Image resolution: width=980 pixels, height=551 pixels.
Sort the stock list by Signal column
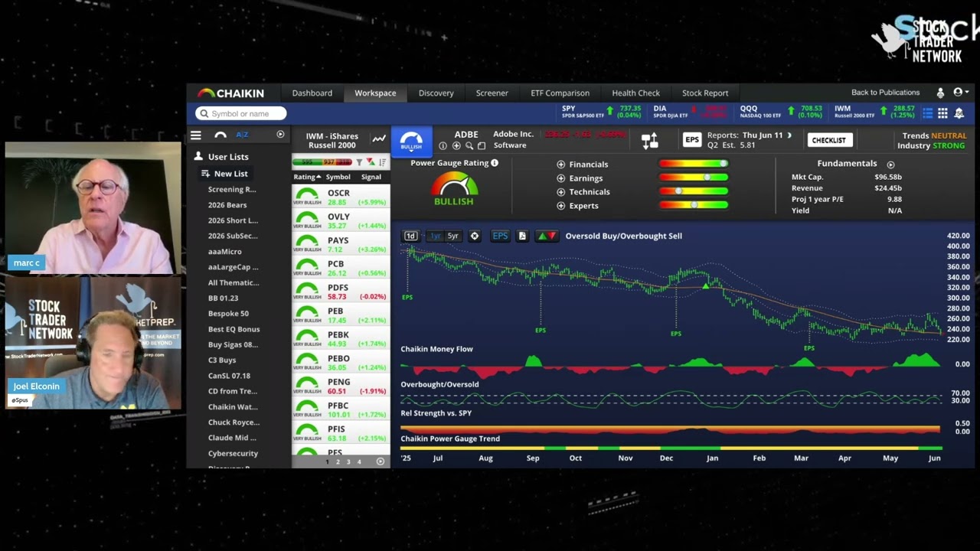[x=371, y=177]
